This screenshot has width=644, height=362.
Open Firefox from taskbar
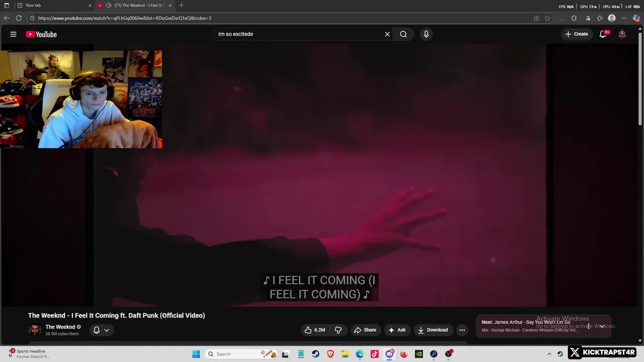pyautogui.click(x=404, y=354)
